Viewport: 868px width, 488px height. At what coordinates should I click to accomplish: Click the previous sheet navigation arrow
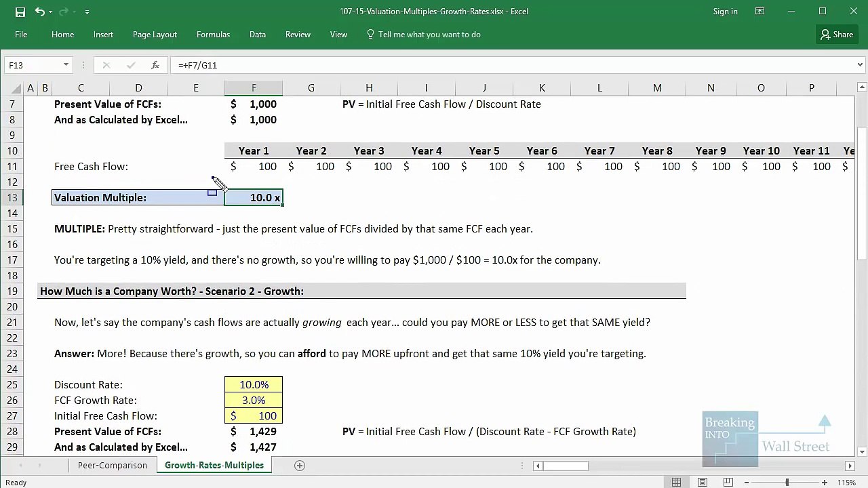coord(20,466)
